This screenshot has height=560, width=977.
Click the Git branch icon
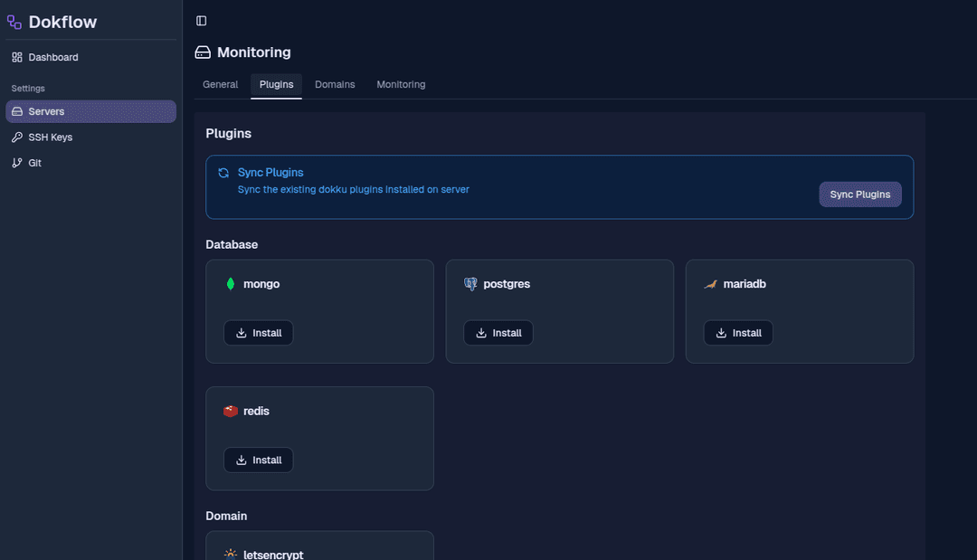(17, 163)
